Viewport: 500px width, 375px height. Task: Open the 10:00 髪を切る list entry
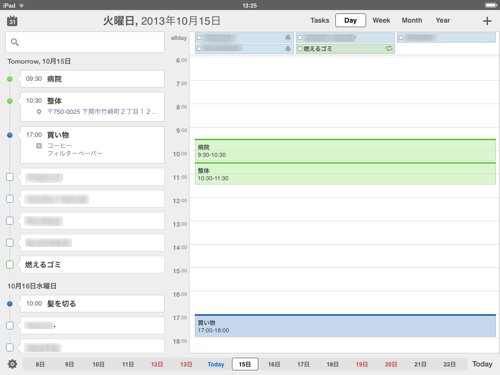point(92,304)
